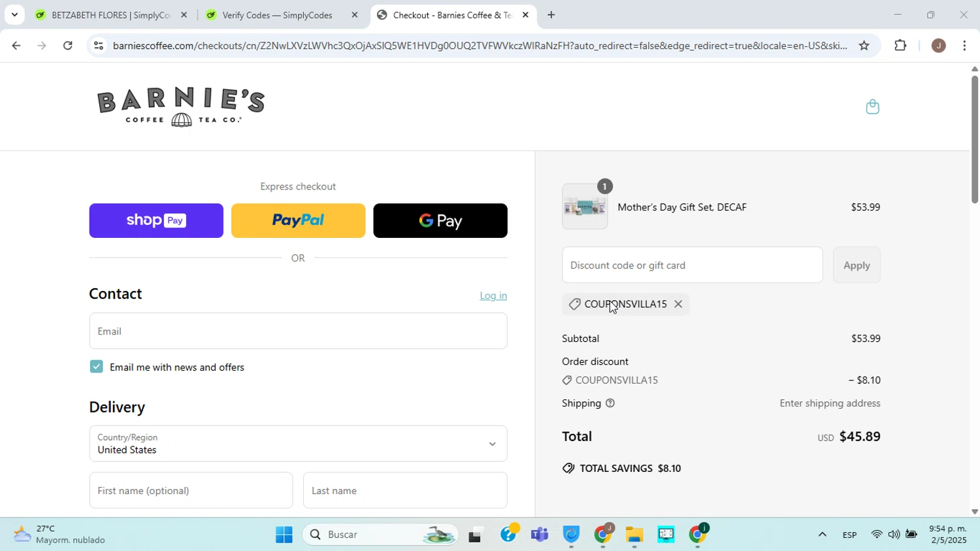Viewport: 980px width, 551px height.
Task: View site information icon in address bar
Action: 98,46
